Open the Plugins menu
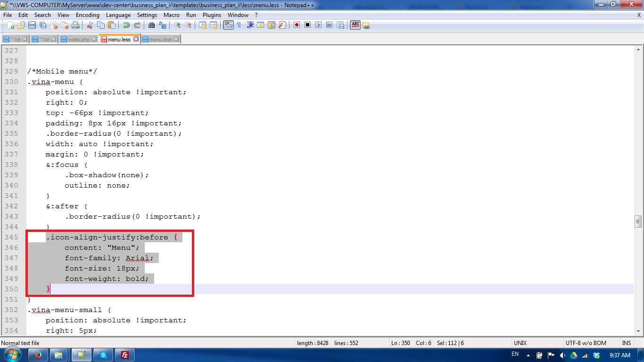 point(212,15)
